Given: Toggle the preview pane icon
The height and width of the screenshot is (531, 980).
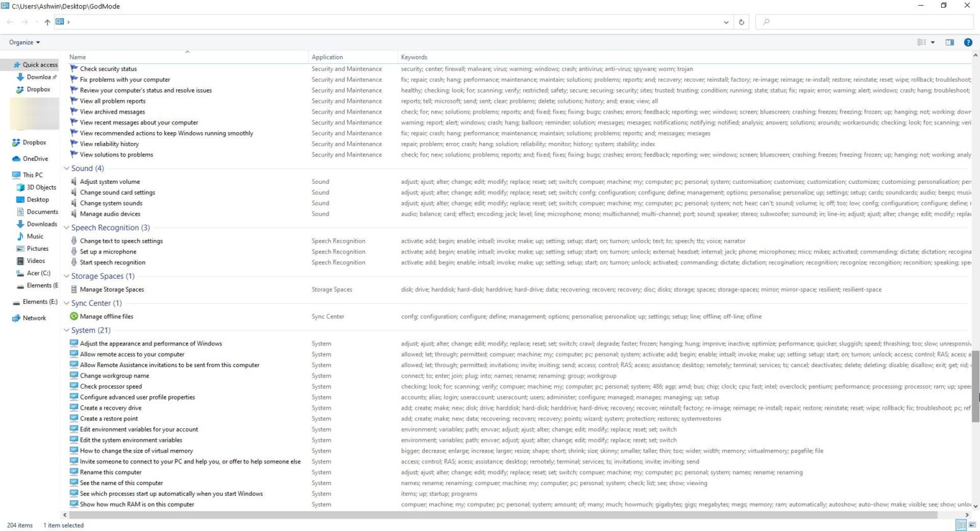Looking at the screenshot, I should click(949, 42).
